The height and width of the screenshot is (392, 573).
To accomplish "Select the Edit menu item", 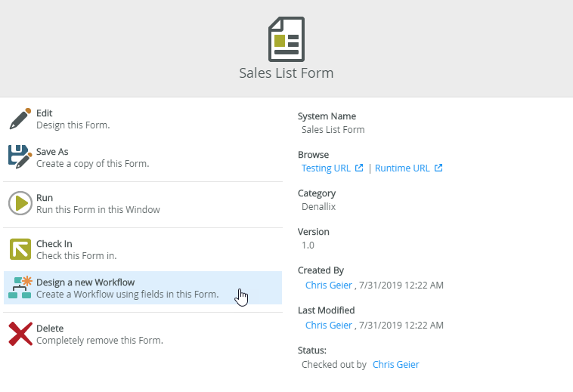I will [73, 119].
